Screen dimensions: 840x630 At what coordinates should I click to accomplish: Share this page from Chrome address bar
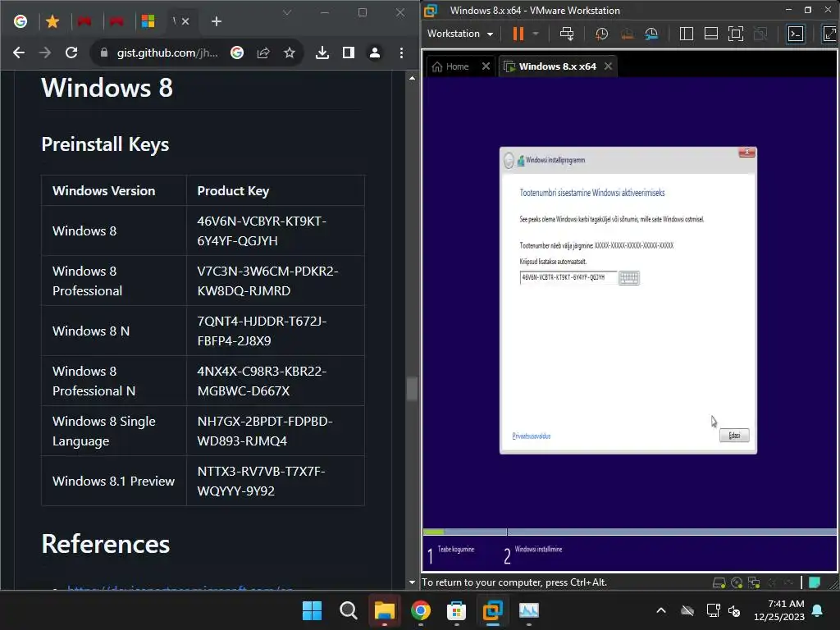click(263, 52)
